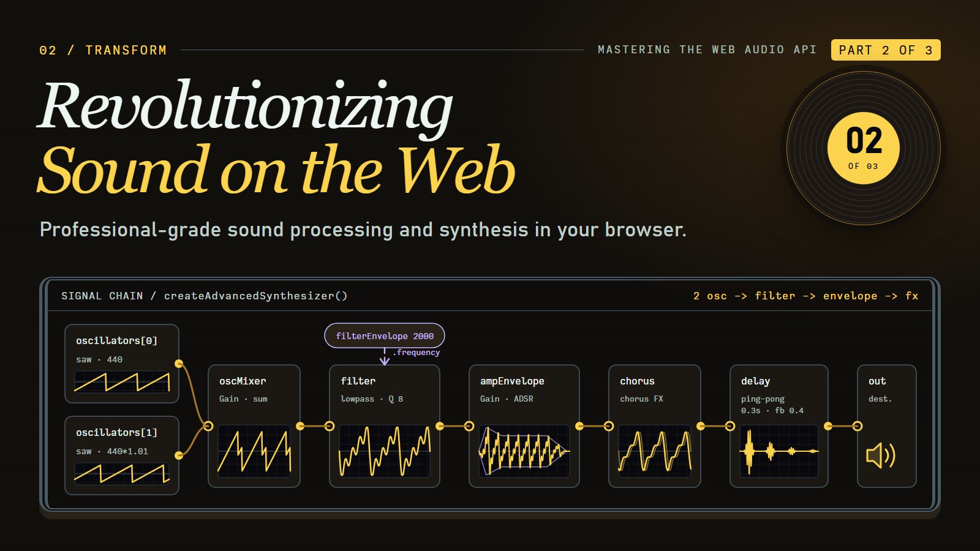Viewport: 980px width, 551px height.
Task: Click the 'Sound on the Web' headline
Action: [277, 170]
